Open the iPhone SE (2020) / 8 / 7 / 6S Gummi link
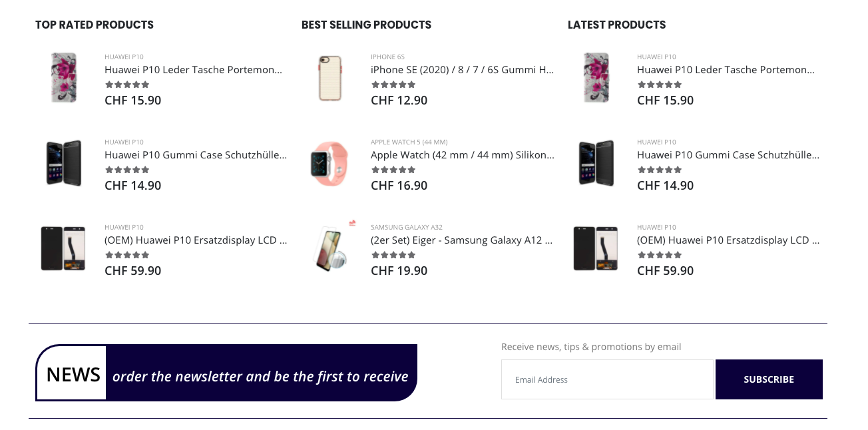The width and height of the screenshot is (868, 430). [x=462, y=69]
